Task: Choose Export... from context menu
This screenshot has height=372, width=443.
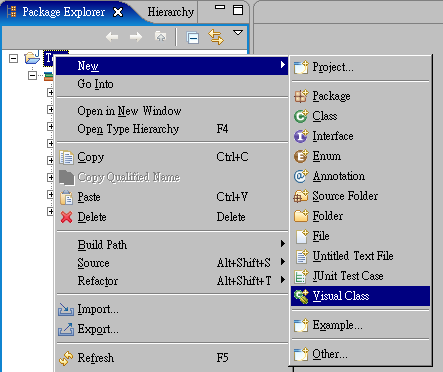Action: (x=172, y=329)
